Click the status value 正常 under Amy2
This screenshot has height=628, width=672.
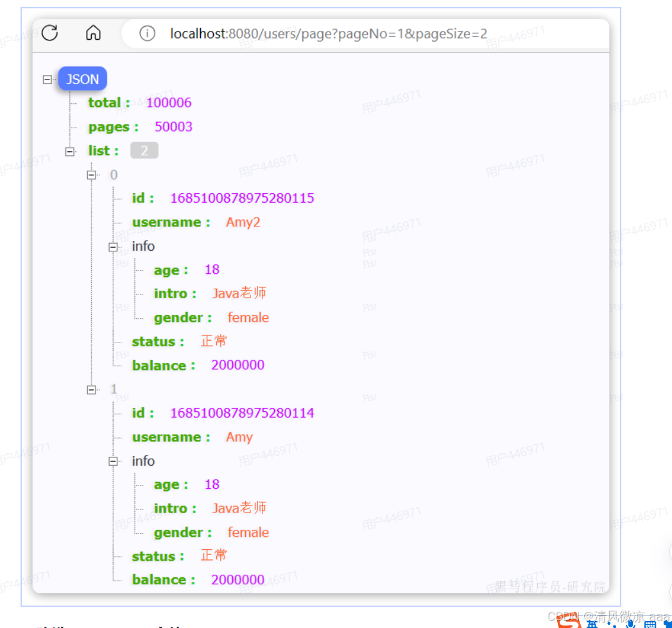214,341
